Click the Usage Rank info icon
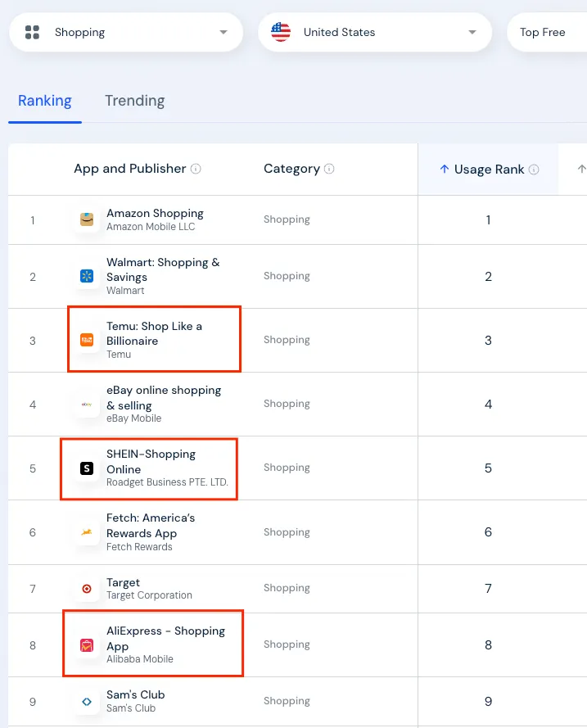 (x=534, y=170)
